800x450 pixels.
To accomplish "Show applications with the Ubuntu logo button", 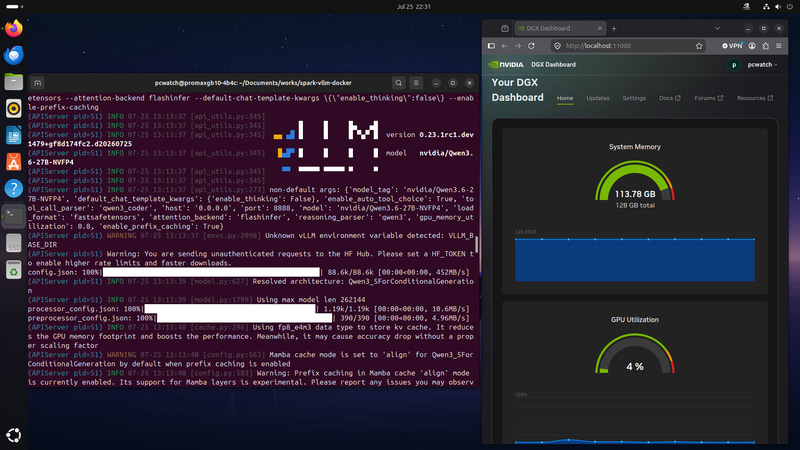I will [14, 435].
